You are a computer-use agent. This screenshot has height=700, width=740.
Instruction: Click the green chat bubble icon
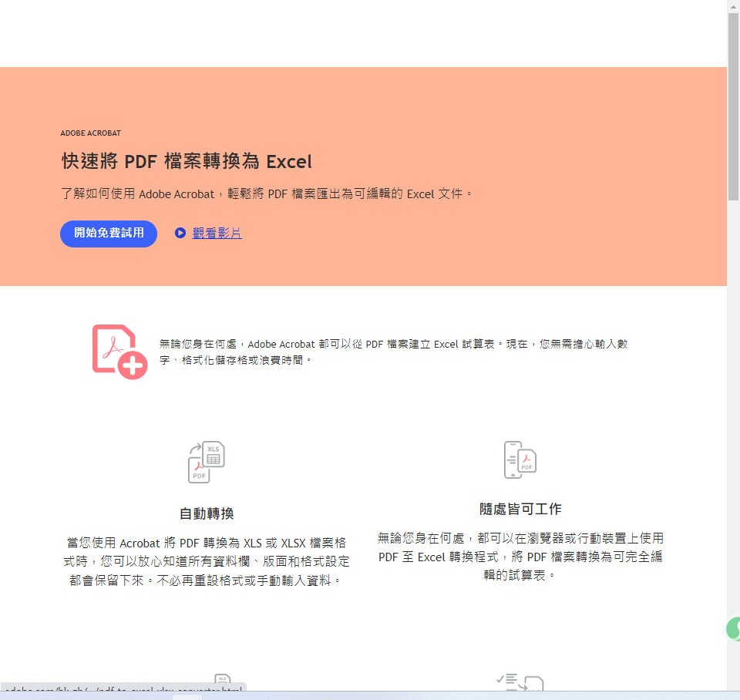(733, 629)
